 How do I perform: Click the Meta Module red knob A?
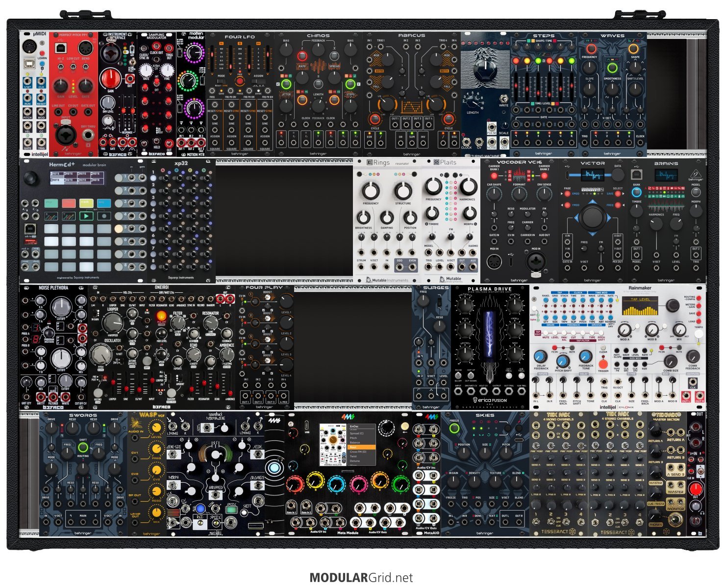click(x=295, y=485)
